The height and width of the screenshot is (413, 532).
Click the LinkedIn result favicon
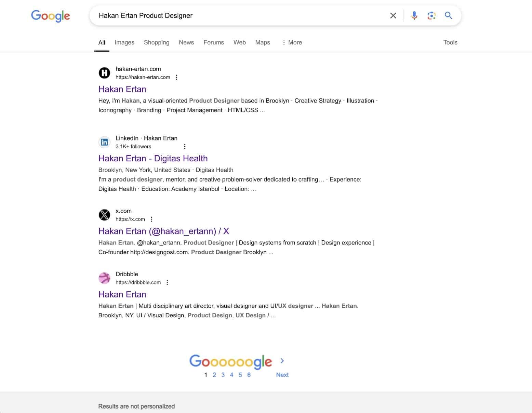pos(104,142)
